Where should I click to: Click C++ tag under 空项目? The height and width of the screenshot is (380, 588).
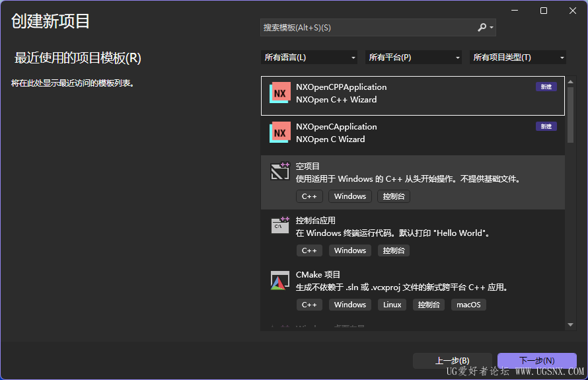pos(309,196)
